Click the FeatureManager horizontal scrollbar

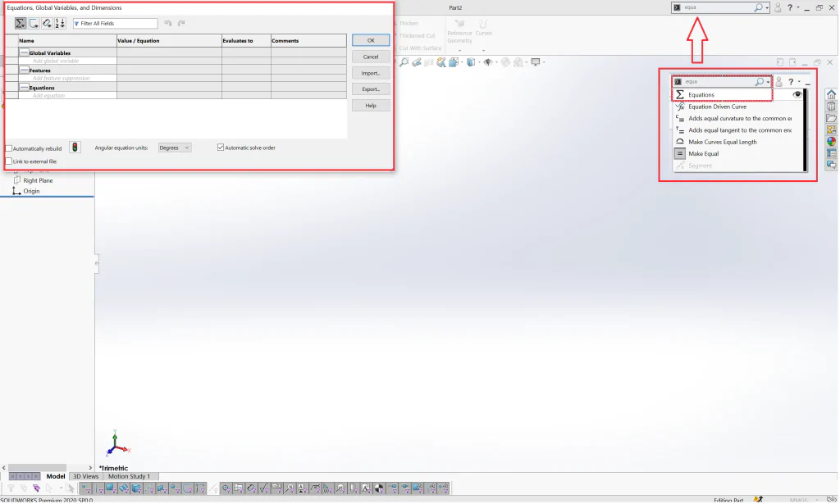[x=37, y=468]
